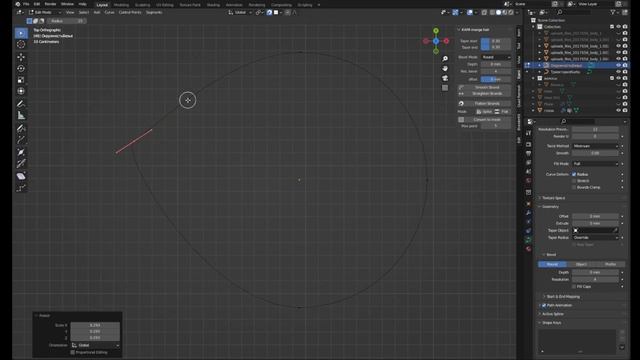The width and height of the screenshot is (640, 360).
Task: Click the viewport zoom magnifier icon
Action: coord(445,59)
